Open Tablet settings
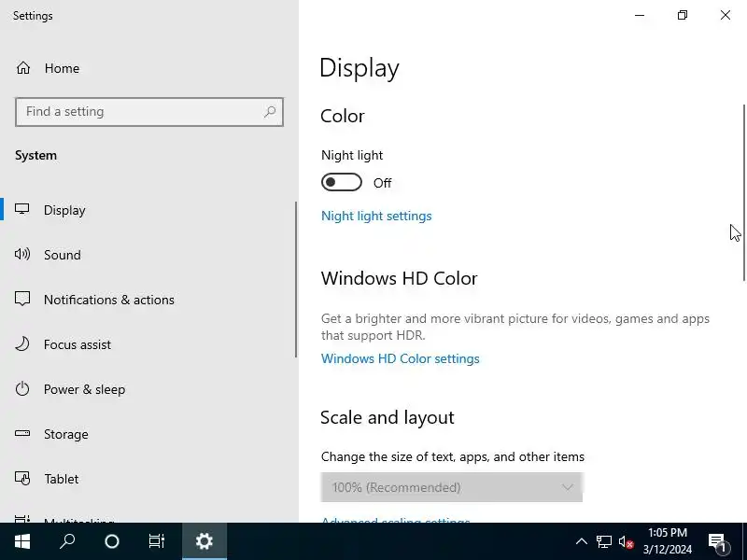This screenshot has width=747, height=560. point(148,479)
